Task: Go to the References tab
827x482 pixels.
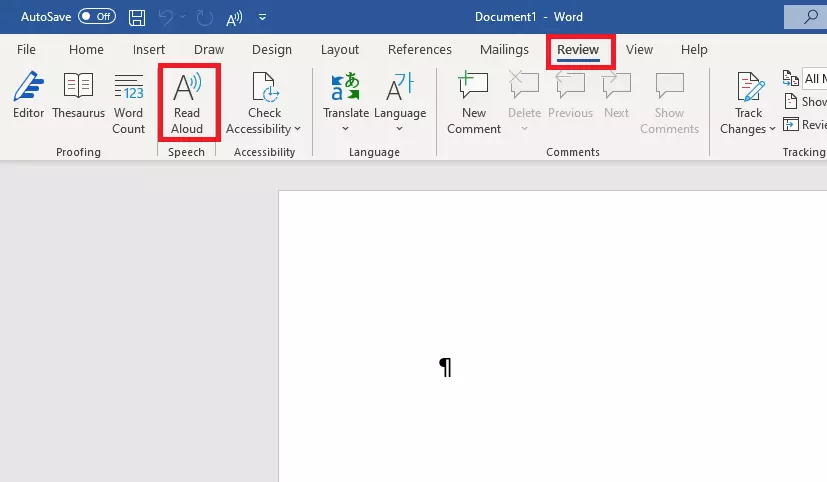Action: (x=419, y=50)
